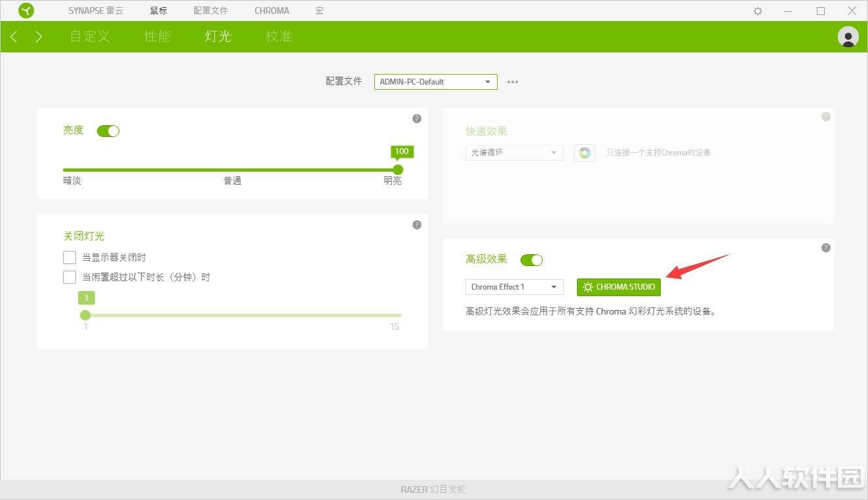Click the 暗淡 brightness label

(x=72, y=181)
